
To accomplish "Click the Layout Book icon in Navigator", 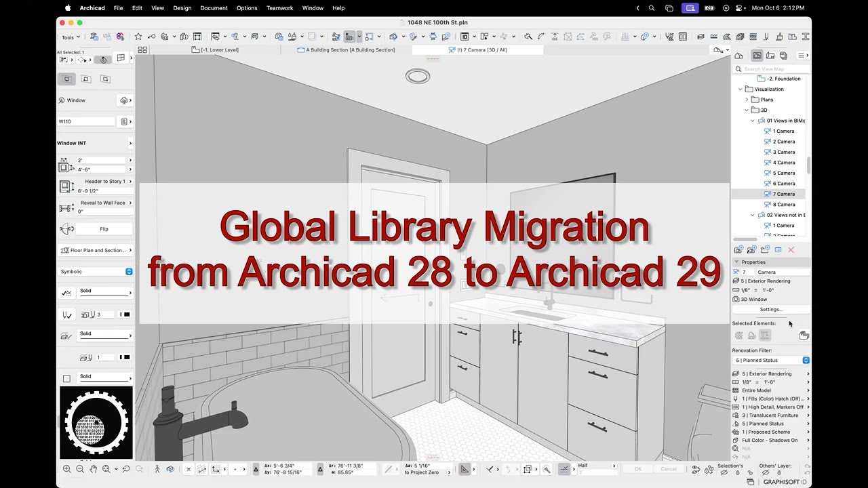I will coord(771,56).
